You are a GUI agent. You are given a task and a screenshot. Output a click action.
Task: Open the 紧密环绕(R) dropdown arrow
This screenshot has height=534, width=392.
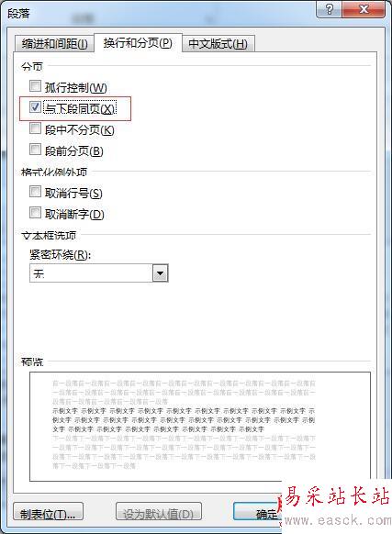(x=161, y=273)
